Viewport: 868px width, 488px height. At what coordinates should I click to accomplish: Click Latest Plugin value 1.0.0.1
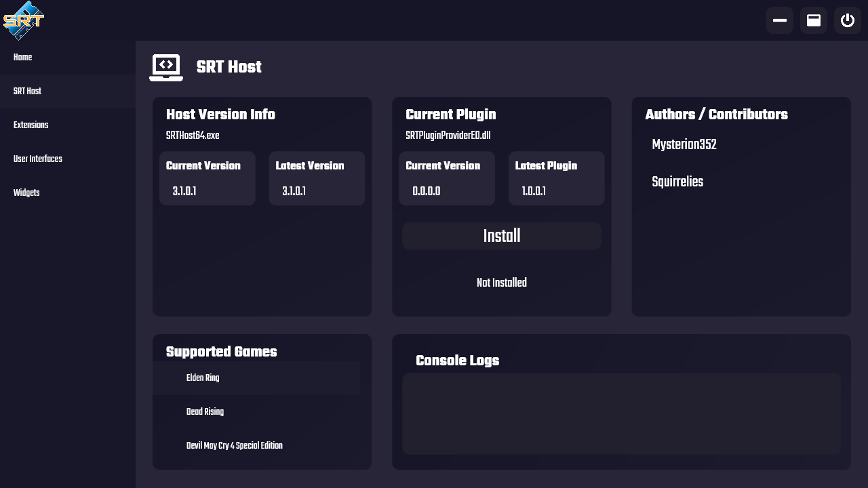534,192
